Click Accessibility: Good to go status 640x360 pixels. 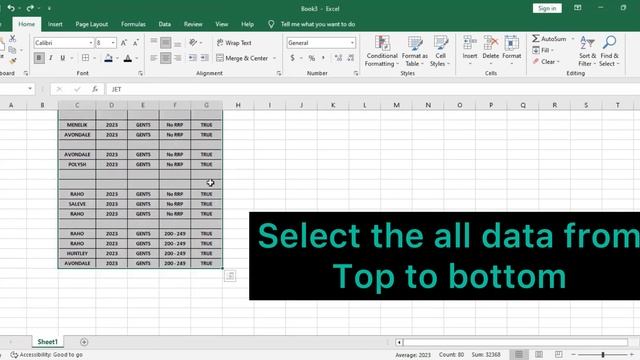point(47,355)
